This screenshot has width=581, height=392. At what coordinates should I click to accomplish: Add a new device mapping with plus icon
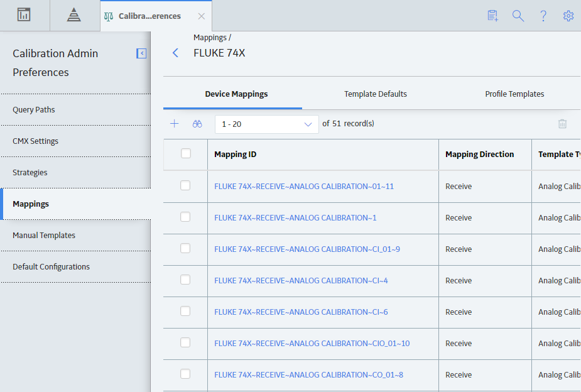click(174, 124)
